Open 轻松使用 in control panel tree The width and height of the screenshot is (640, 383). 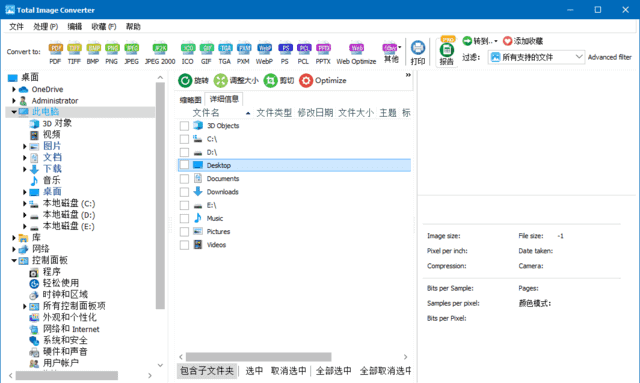[x=60, y=283]
